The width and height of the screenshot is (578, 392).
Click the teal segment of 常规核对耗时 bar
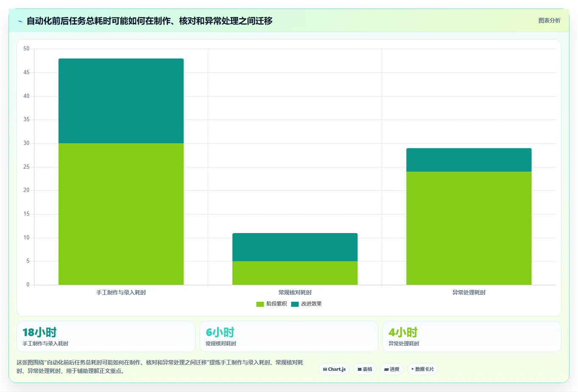(x=295, y=247)
